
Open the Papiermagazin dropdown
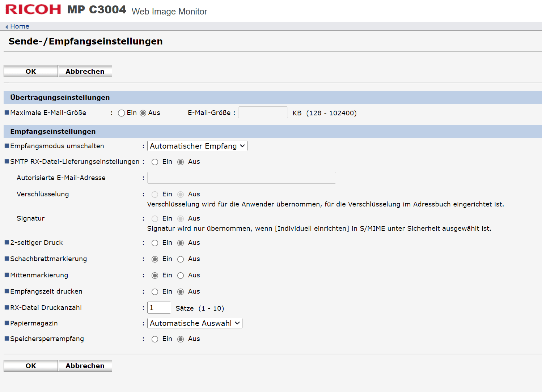[195, 323]
